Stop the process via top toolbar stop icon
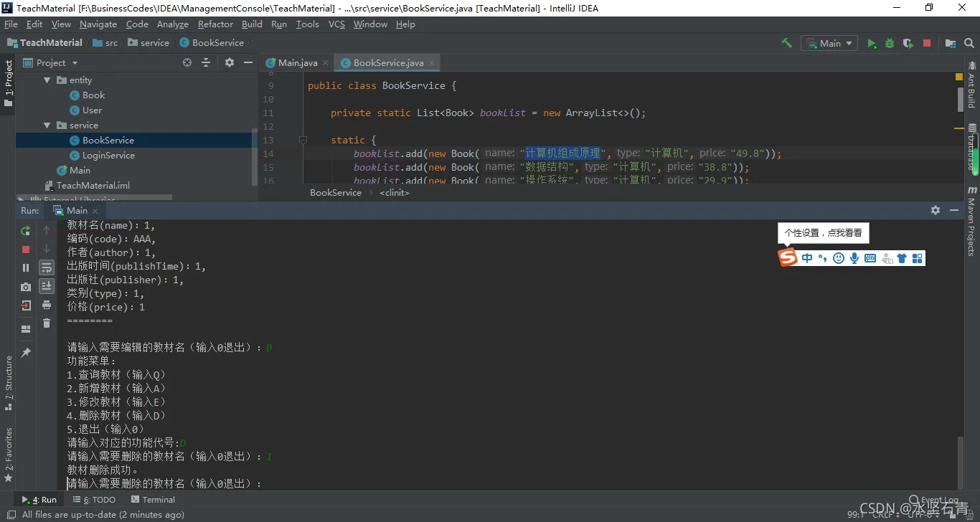The width and height of the screenshot is (980, 522). (927, 43)
